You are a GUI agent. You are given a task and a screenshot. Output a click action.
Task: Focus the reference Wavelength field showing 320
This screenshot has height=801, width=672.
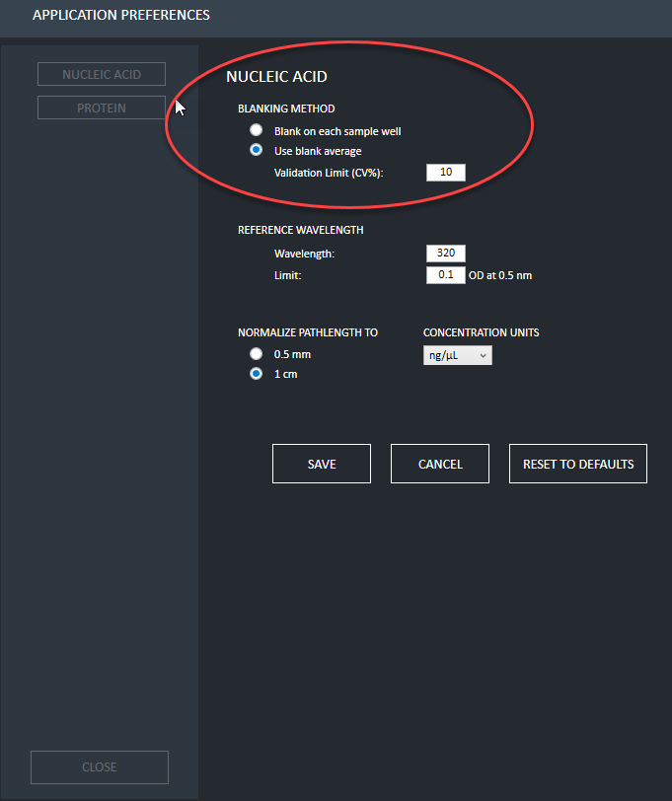pos(445,254)
